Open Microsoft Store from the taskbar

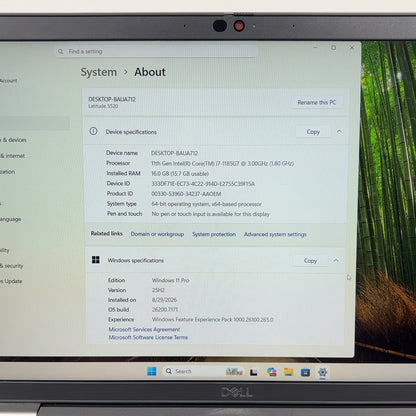click(x=305, y=372)
